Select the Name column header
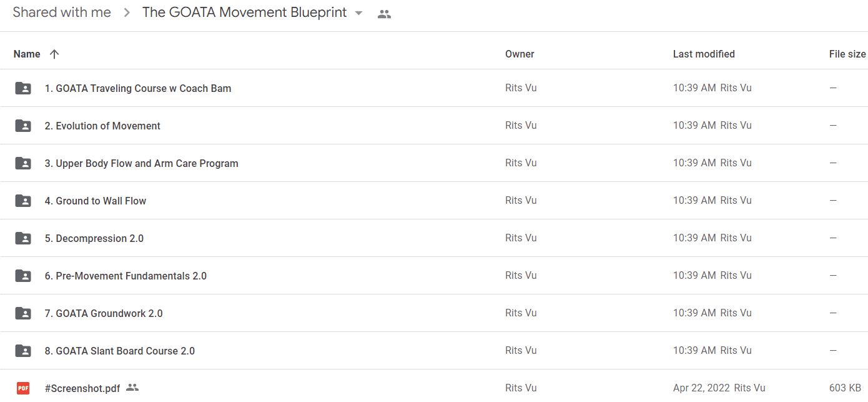 click(27, 54)
